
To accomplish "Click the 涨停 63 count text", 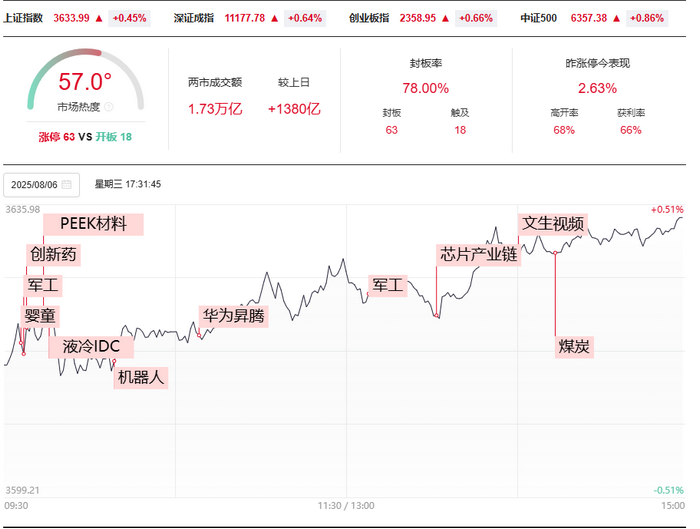I will pos(57,136).
